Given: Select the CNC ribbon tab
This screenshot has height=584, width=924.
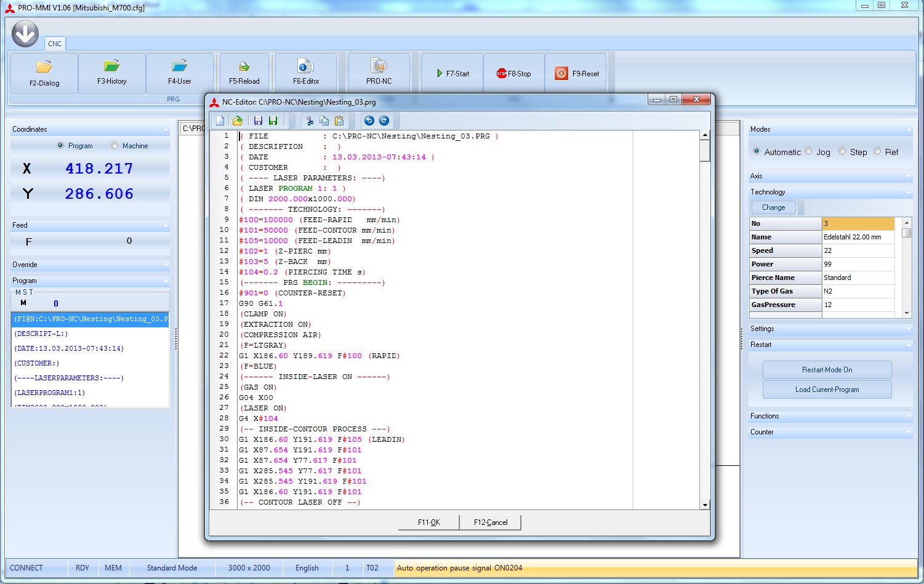Looking at the screenshot, I should [x=55, y=44].
